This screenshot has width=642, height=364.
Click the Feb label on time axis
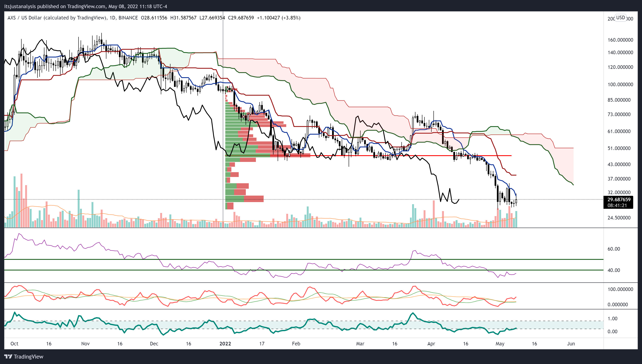click(296, 343)
